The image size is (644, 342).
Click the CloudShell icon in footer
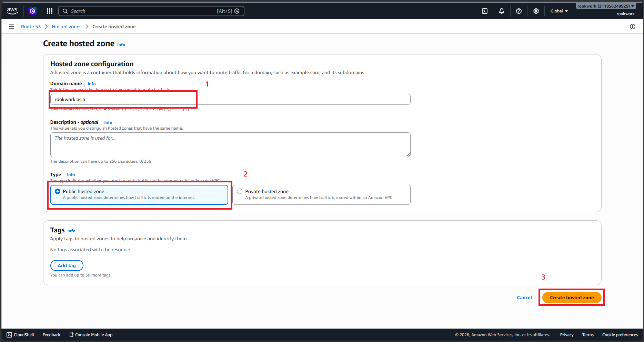pos(9,335)
